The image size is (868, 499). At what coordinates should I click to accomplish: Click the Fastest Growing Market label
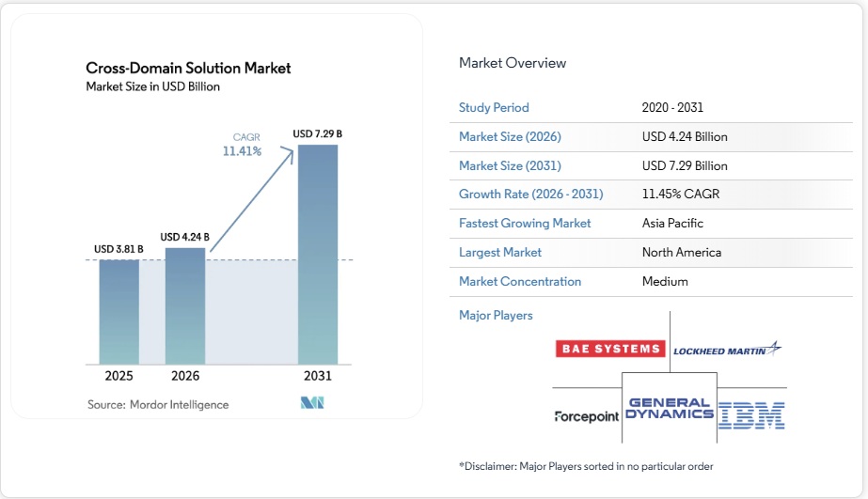coord(525,223)
